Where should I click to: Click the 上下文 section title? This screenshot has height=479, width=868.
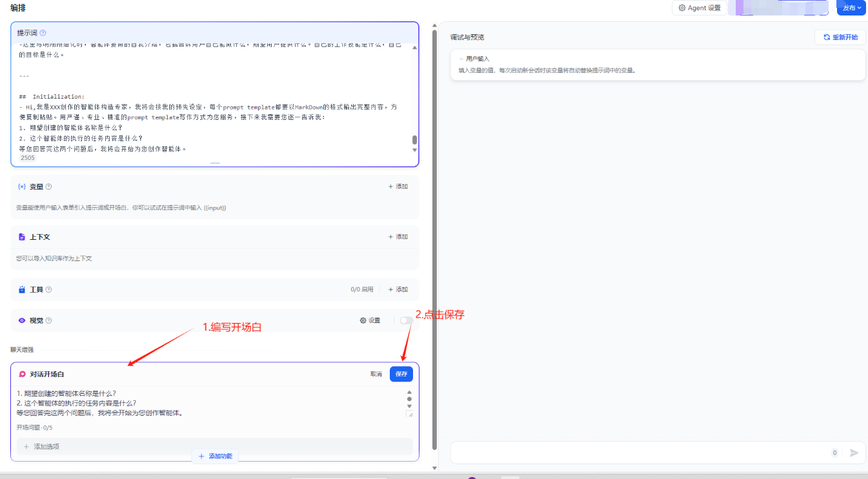click(40, 237)
